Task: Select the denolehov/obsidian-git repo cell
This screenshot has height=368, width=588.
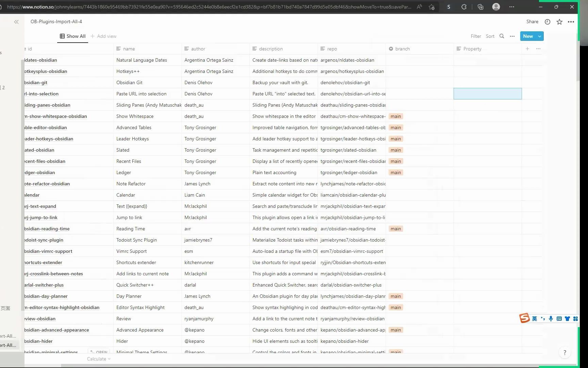Action: pyautogui.click(x=352, y=82)
